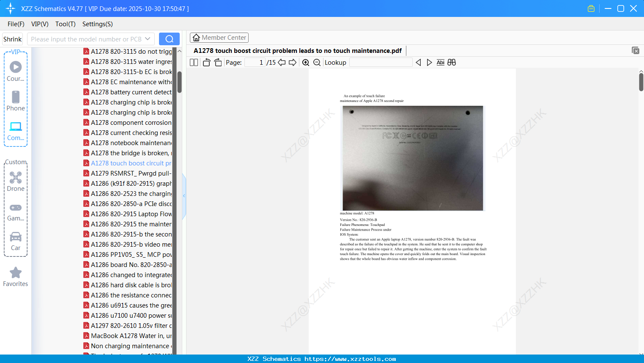
Task: Click the www.xzztools.com link in status bar
Action: pos(350,359)
